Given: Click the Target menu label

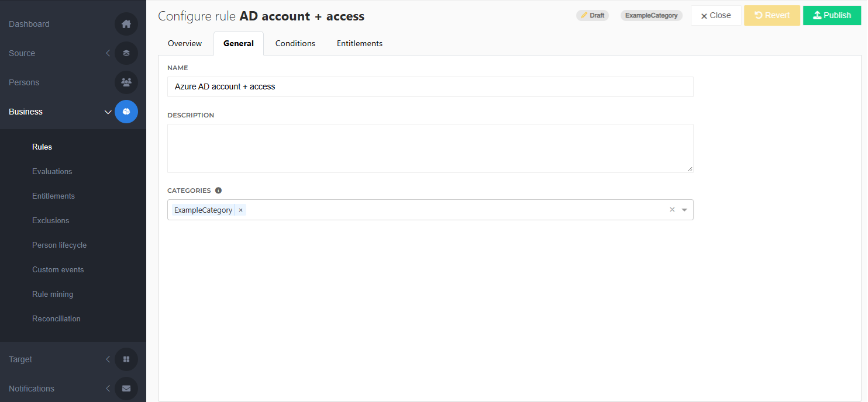Looking at the screenshot, I should [20, 359].
